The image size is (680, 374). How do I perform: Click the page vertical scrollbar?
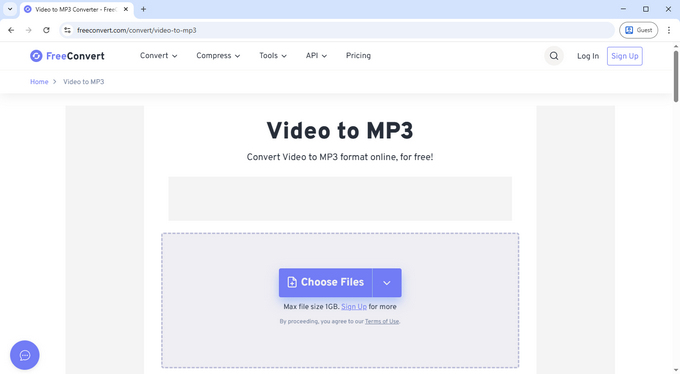(x=676, y=76)
